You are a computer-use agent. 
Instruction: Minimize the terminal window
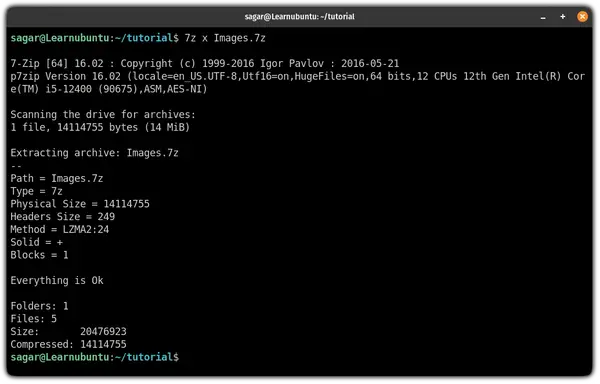[543, 17]
